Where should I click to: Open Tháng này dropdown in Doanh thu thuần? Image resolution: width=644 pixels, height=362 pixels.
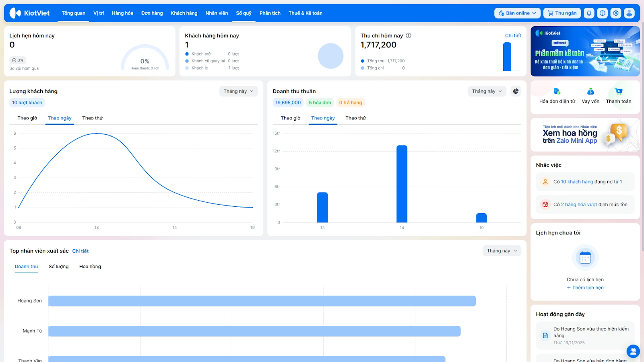[x=487, y=91]
